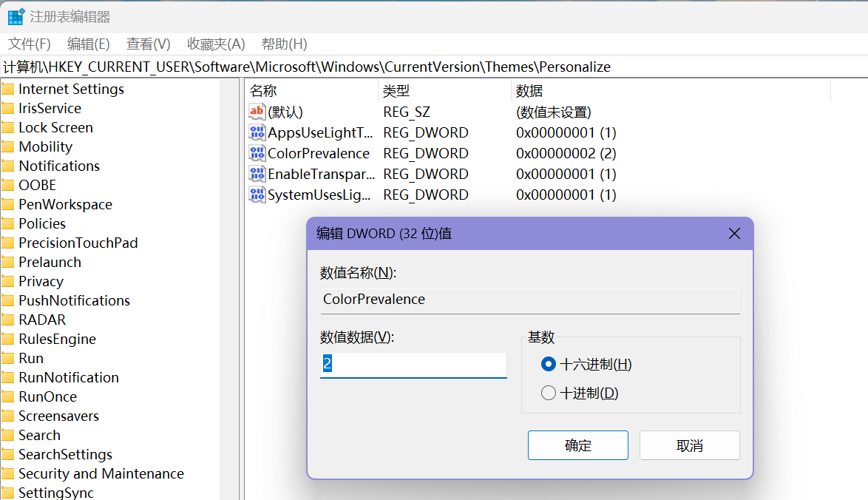Image resolution: width=868 pixels, height=500 pixels.
Task: Open the 查看(V) view menu
Action: pos(148,44)
